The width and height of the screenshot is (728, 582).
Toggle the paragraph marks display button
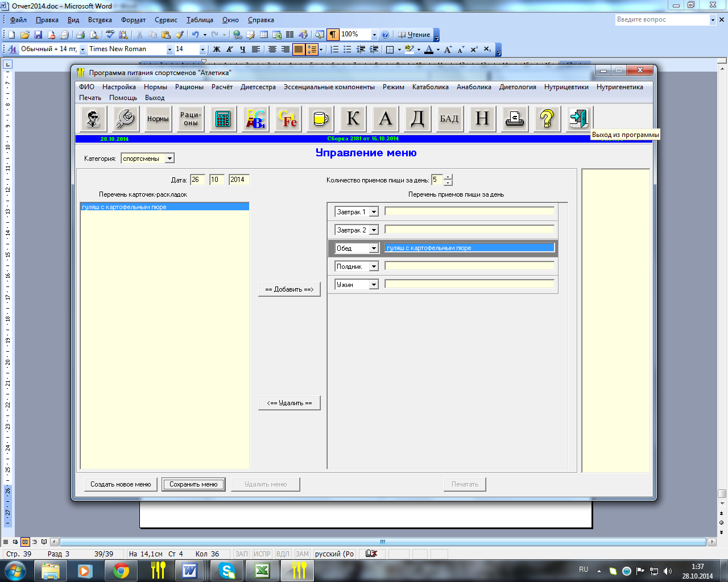coord(333,35)
